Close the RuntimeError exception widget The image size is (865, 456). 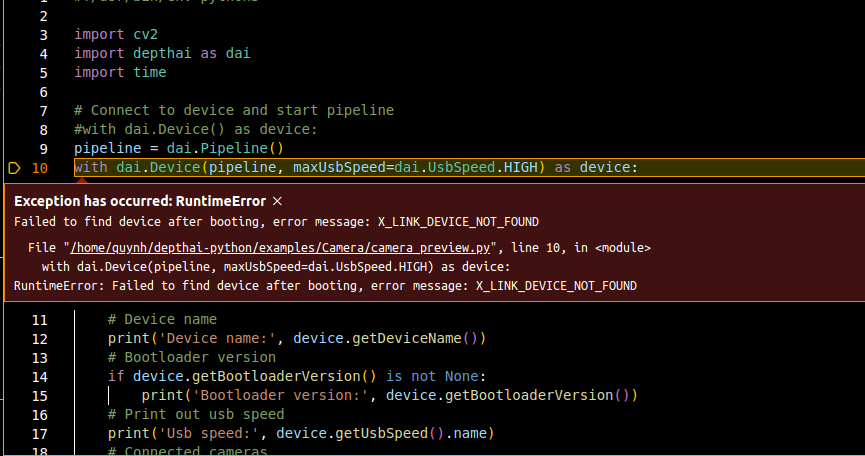pyautogui.click(x=277, y=201)
